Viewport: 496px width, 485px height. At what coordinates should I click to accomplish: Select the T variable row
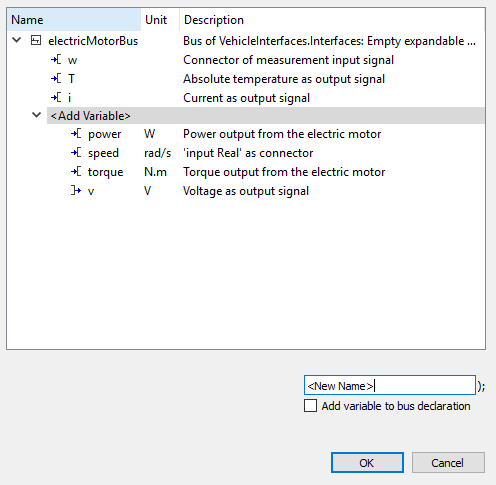(246, 79)
